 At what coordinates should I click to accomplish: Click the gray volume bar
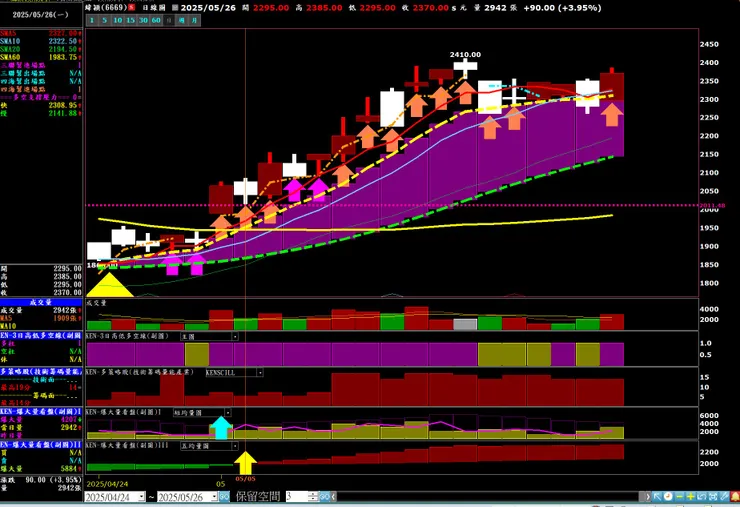pyautogui.click(x=465, y=324)
